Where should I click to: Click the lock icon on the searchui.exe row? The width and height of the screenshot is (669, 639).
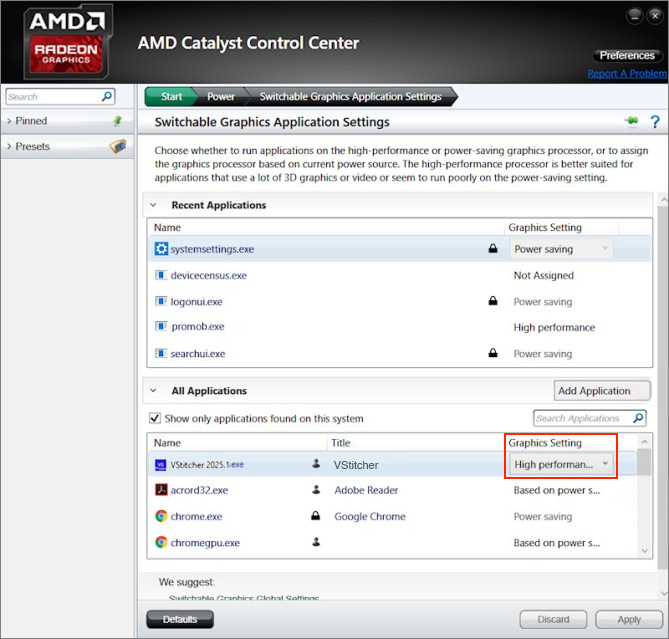pyautogui.click(x=493, y=353)
